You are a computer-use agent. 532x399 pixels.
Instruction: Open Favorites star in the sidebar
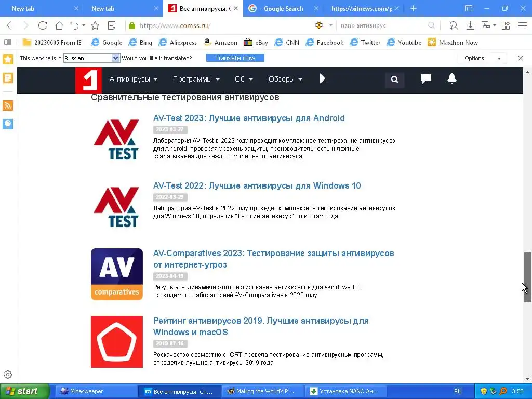(x=8, y=59)
